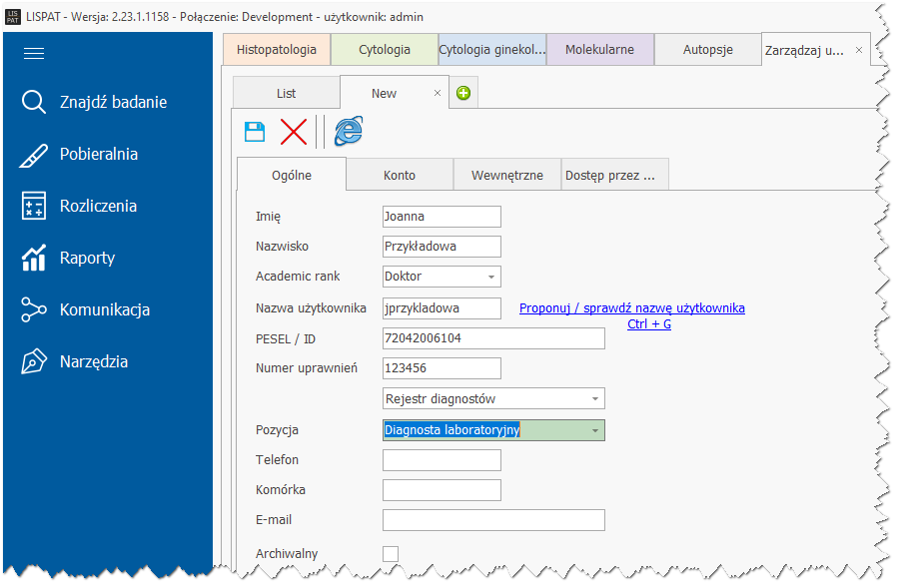The height and width of the screenshot is (588, 899).
Task: Click the red X cancel icon
Action: click(294, 132)
